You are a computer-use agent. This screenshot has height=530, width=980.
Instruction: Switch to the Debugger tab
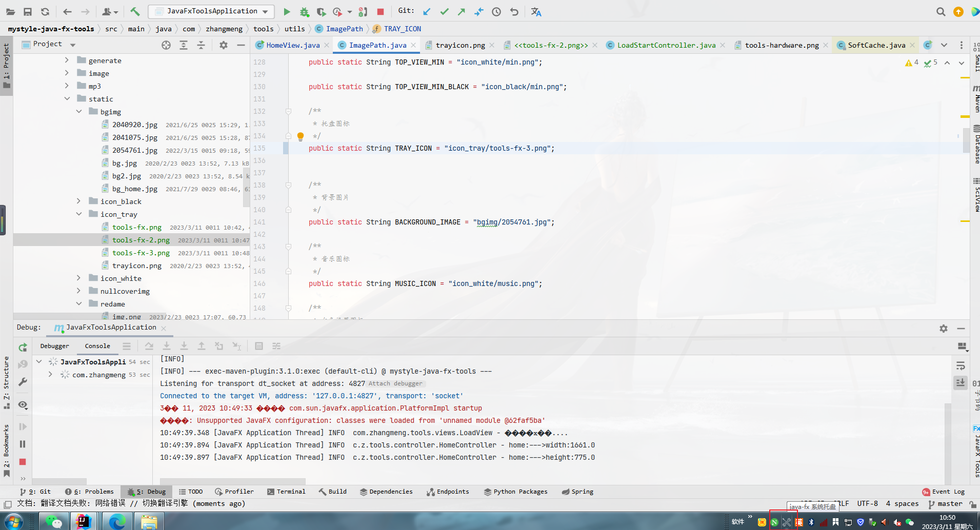54,346
